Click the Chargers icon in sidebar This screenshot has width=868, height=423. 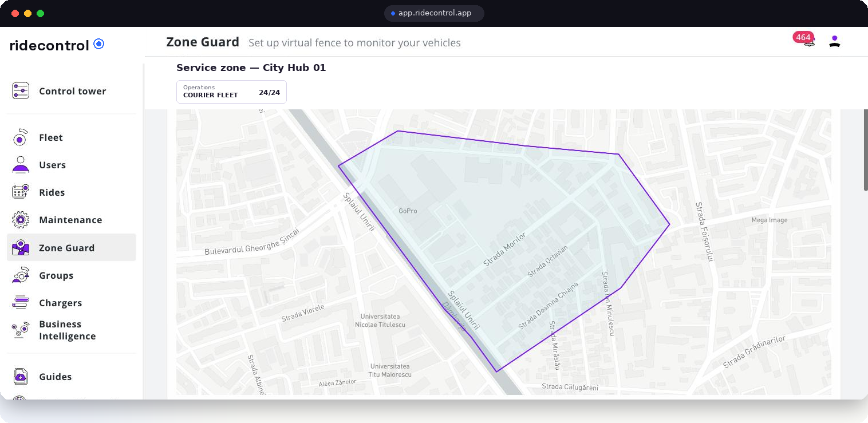tap(21, 303)
